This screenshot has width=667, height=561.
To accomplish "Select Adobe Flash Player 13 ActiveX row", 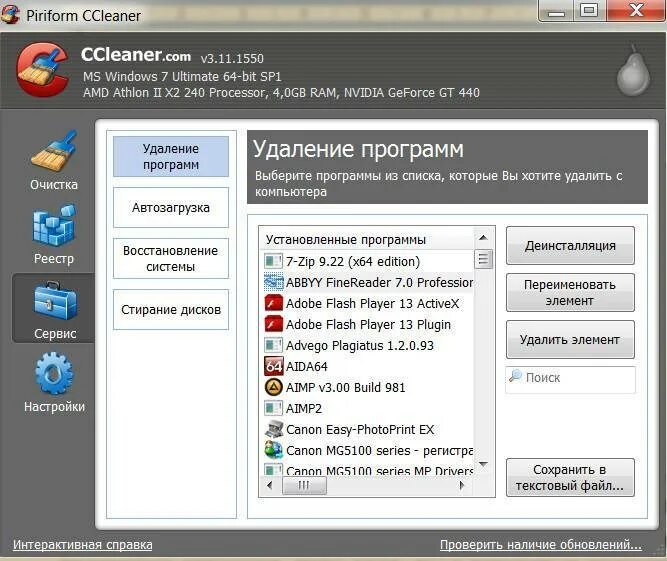I will (368, 303).
